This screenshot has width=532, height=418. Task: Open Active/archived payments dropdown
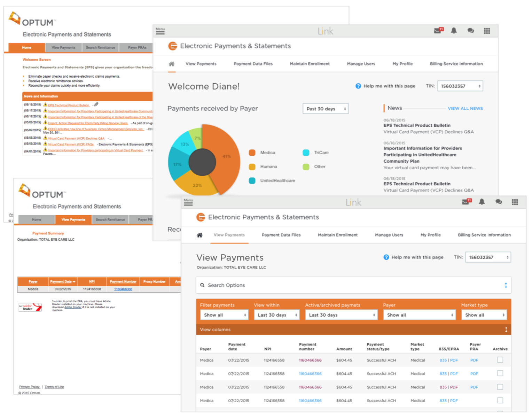(341, 315)
